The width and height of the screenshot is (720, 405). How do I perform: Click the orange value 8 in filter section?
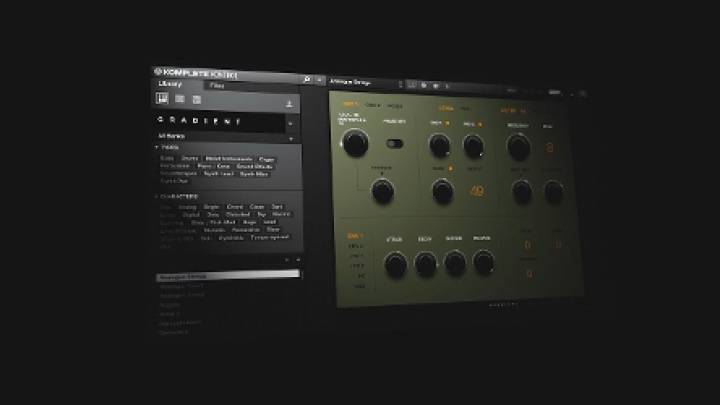pos(550,148)
